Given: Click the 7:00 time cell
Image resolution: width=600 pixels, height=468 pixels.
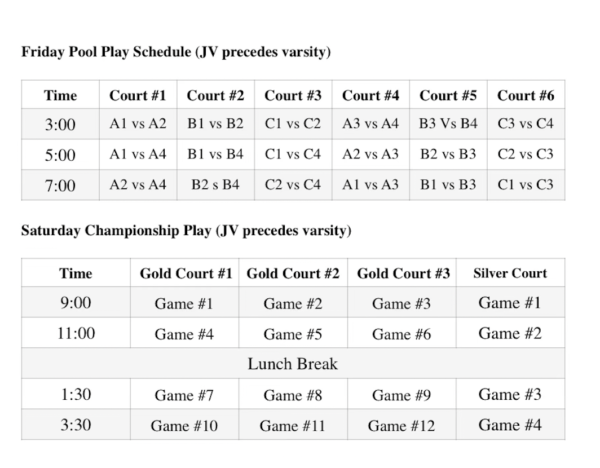Looking at the screenshot, I should pos(60,185).
